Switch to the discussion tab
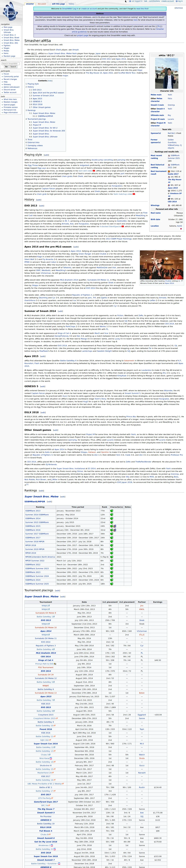Viewport: 186px width, 868px height. point(42,4)
